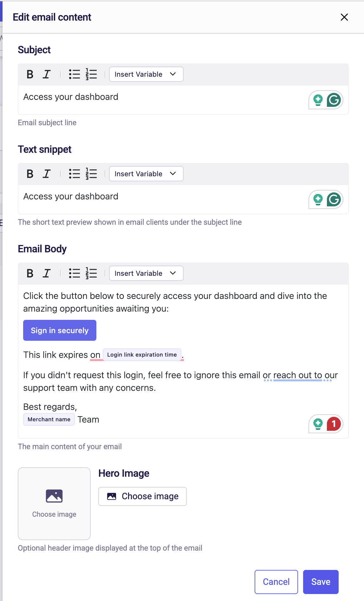The width and height of the screenshot is (364, 601).
Task: Open Insert Variable dropdown for the Text snippet
Action: [146, 174]
